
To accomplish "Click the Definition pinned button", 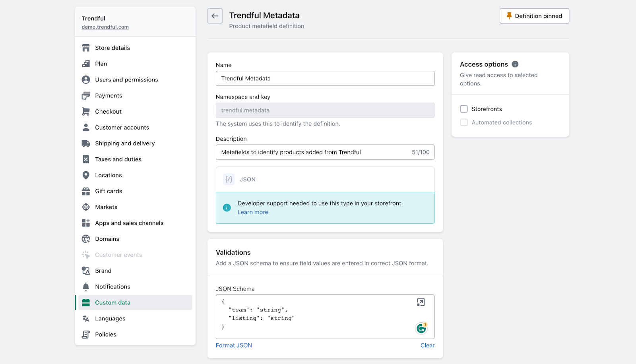I will click(534, 16).
